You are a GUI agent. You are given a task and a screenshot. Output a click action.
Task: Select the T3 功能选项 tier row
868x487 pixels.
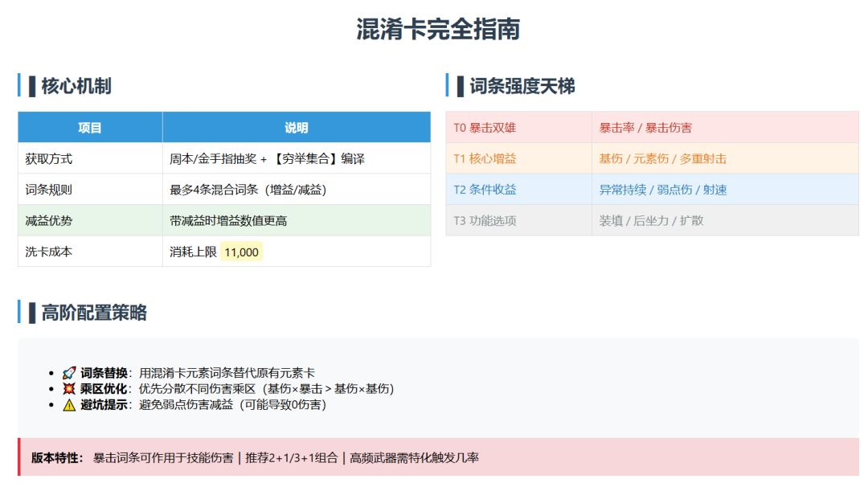click(x=652, y=220)
